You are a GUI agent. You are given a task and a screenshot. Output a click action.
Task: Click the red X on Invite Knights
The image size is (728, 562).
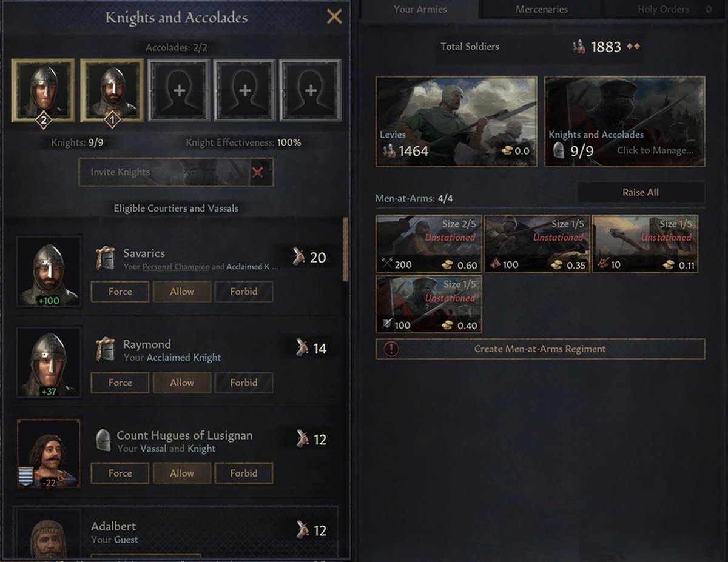(257, 172)
